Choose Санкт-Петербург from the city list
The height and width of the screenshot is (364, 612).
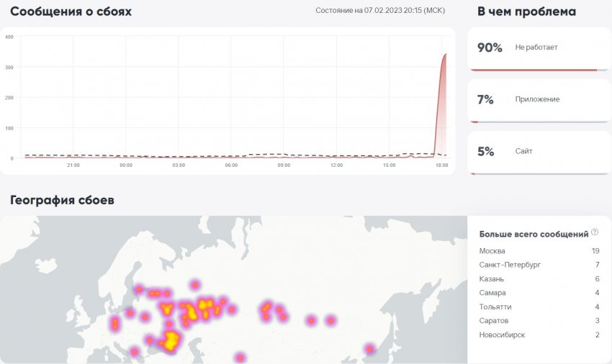[509, 265]
